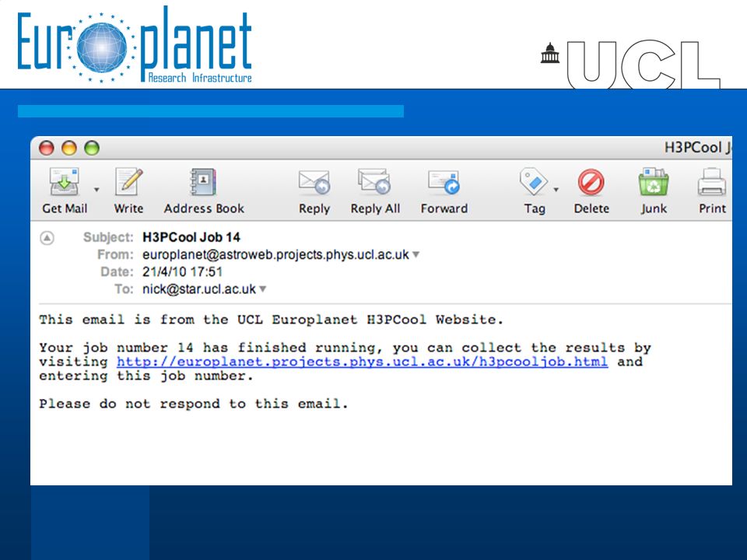Click the subject text H3PCool Job 14
The image size is (747, 560).
[191, 237]
